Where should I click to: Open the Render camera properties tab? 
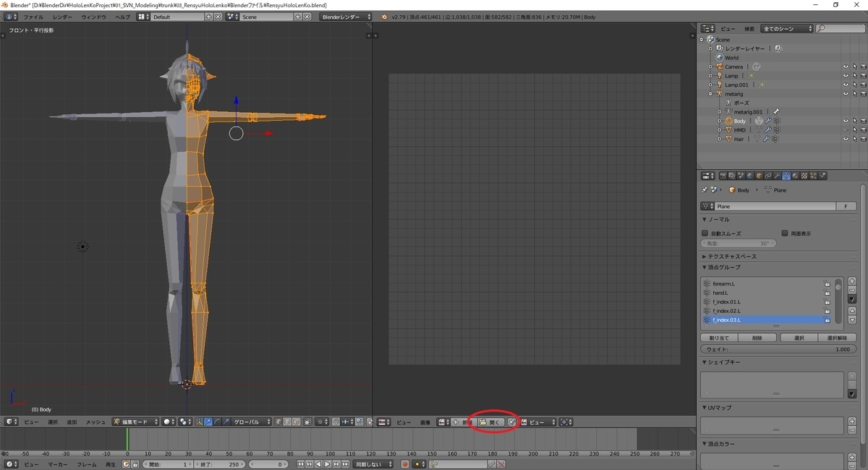click(x=722, y=176)
